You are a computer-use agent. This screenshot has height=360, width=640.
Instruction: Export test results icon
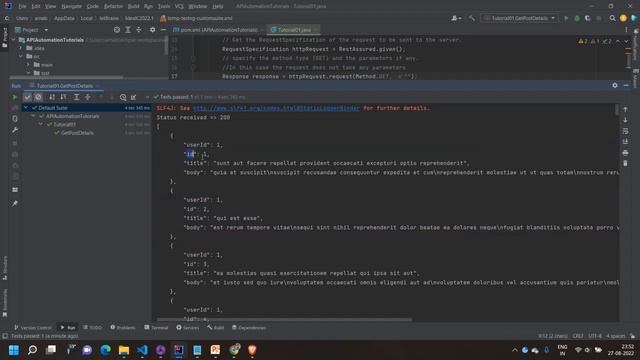click(x=133, y=97)
